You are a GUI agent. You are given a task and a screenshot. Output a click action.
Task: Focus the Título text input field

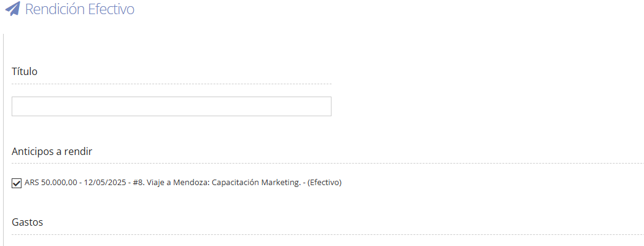click(x=171, y=106)
